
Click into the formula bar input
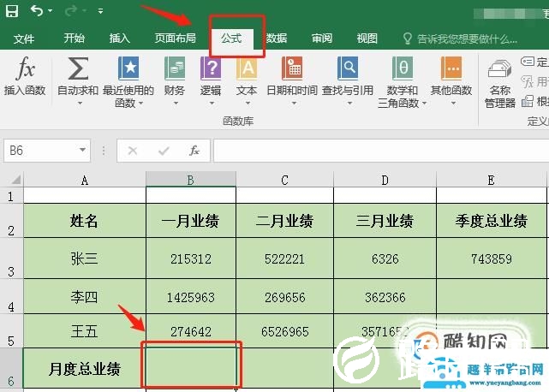(x=381, y=151)
